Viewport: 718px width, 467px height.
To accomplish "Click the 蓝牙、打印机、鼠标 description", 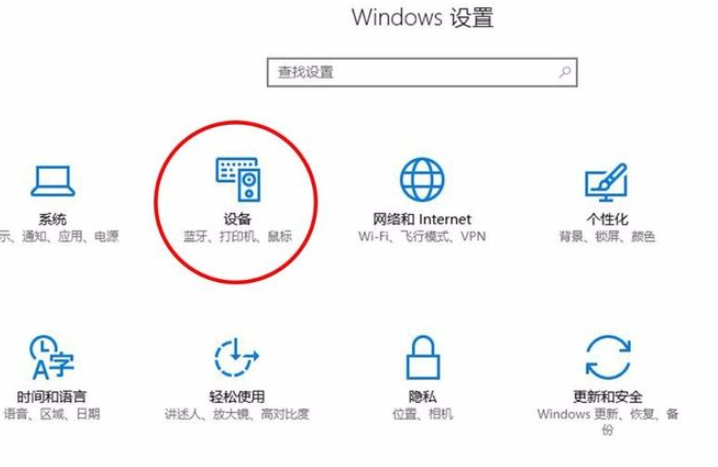I will tap(237, 236).
